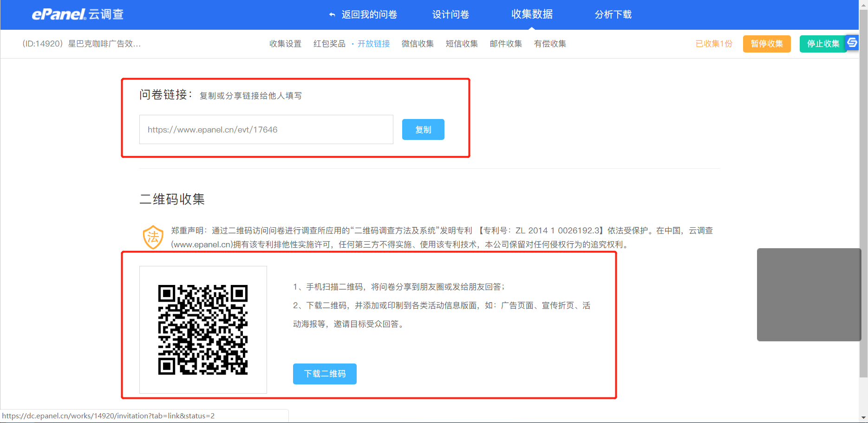Switch to the 分析下载 tab

613,14
